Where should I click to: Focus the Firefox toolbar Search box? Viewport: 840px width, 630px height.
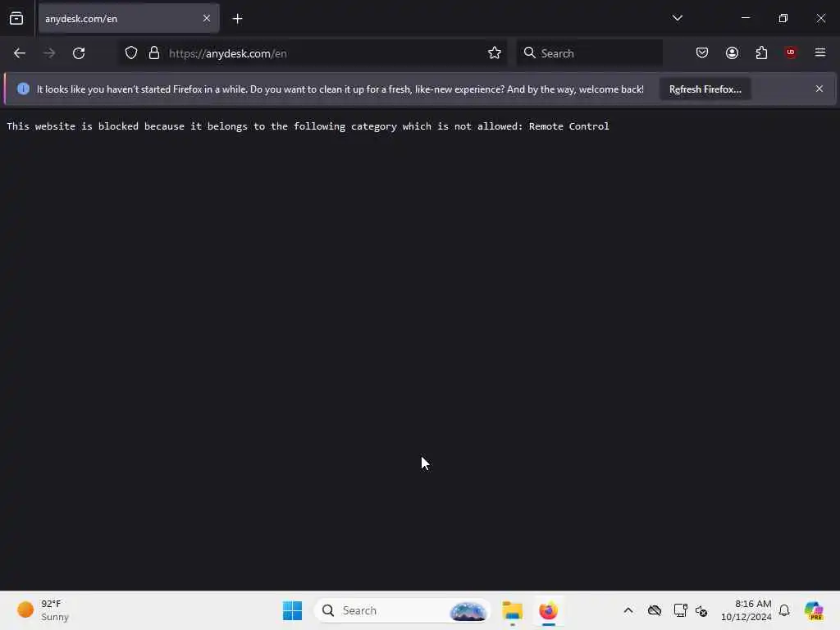point(589,53)
